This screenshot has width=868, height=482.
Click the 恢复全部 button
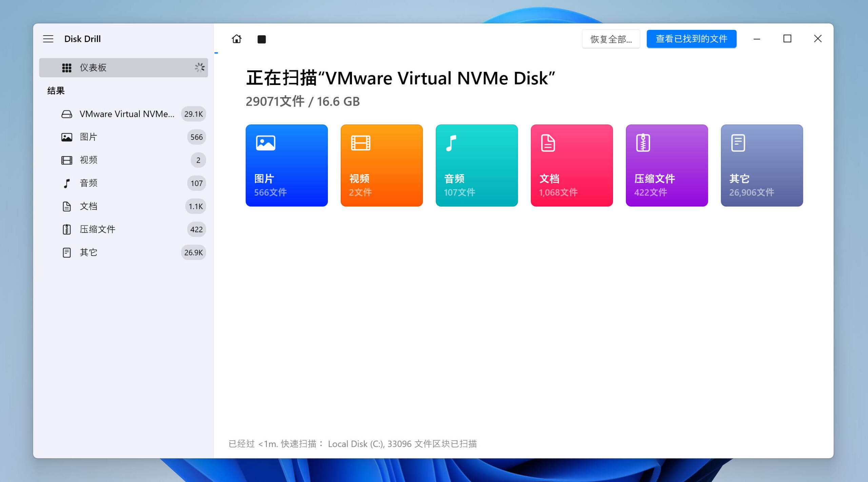pyautogui.click(x=611, y=39)
